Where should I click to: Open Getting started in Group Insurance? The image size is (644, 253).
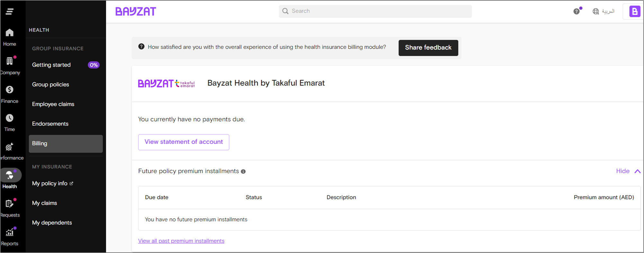(66, 65)
